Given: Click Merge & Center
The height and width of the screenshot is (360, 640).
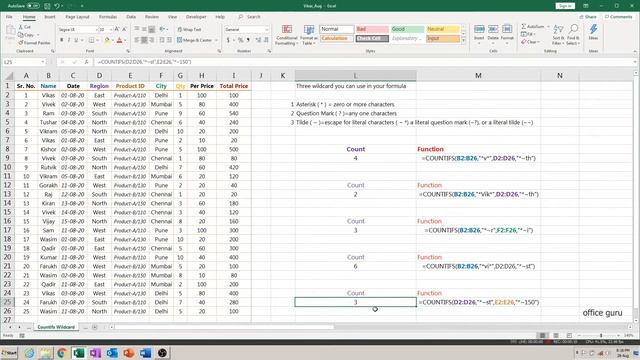Looking at the screenshot, I should point(195,40).
